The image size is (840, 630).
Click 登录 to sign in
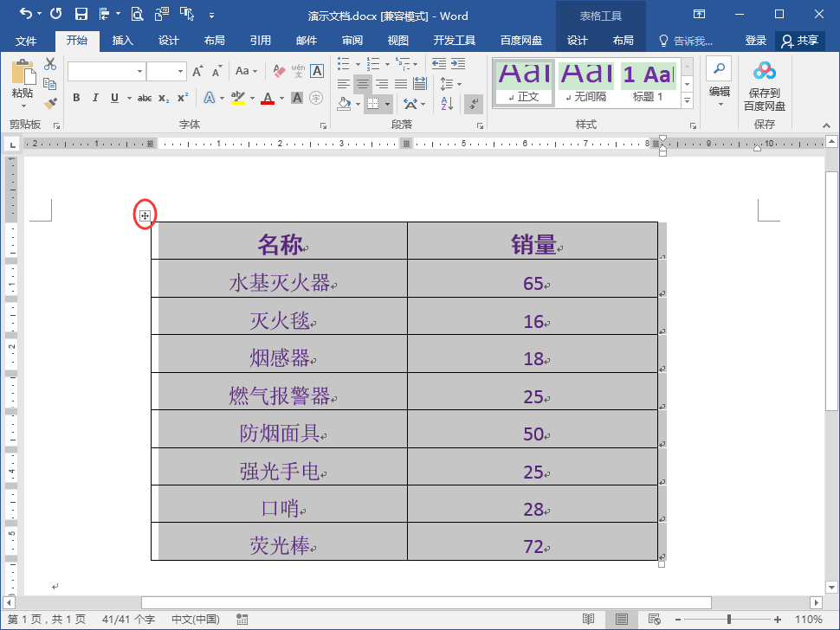point(755,41)
